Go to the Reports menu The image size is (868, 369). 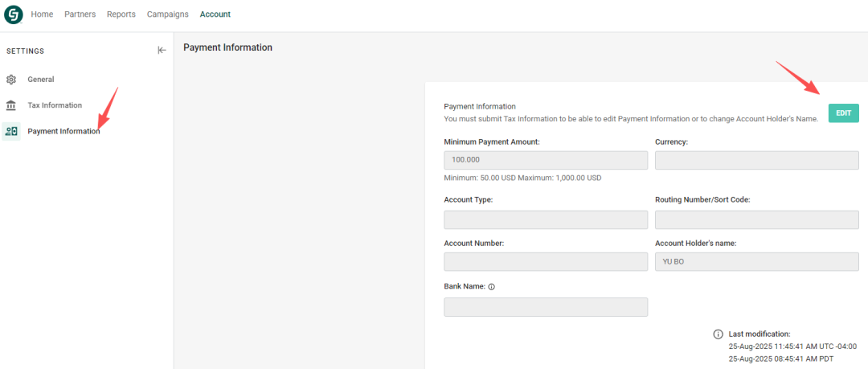pos(121,14)
